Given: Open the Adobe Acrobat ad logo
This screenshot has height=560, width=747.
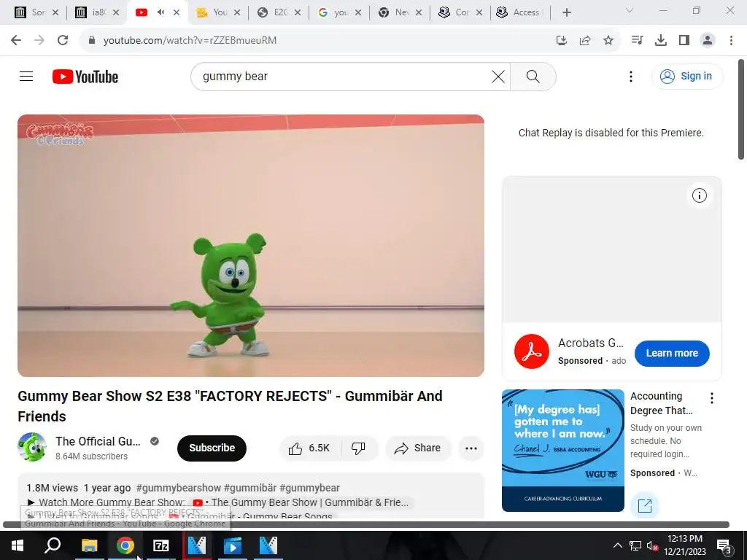Looking at the screenshot, I should (x=532, y=351).
